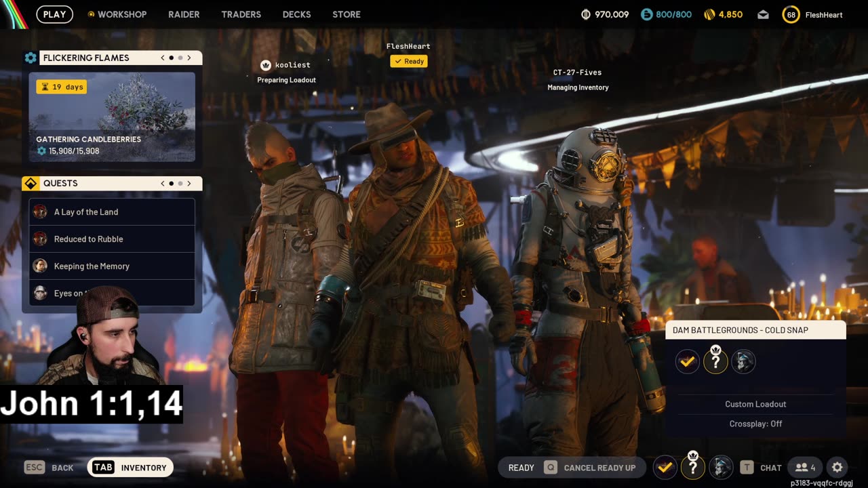The width and height of the screenshot is (868, 488).
Task: Click FleshHeart profile name in top bar
Action: tap(824, 14)
